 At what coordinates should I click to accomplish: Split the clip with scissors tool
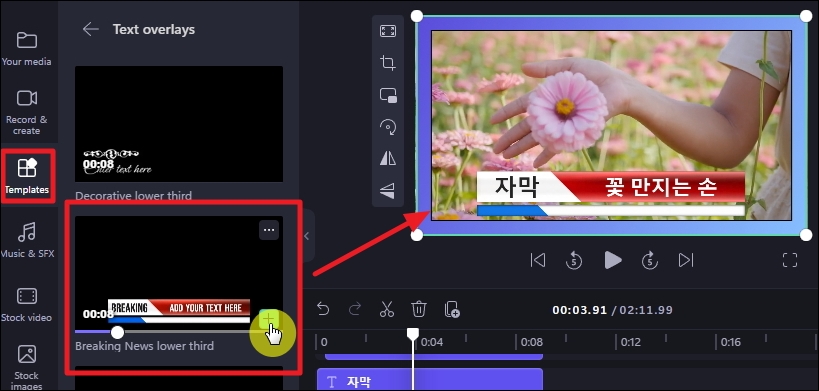coord(387,310)
